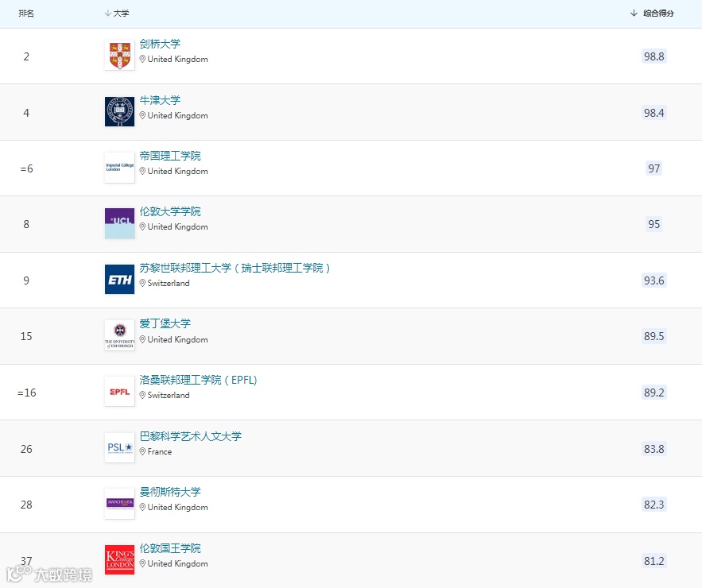
Task: Select United Kingdom location under 牛津大学
Action: click(x=178, y=115)
